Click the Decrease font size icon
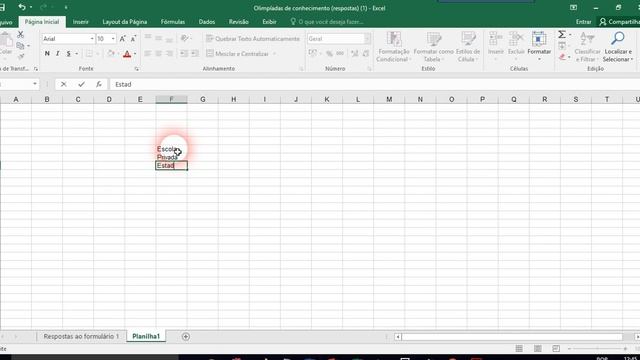The height and width of the screenshot is (360, 640). pyautogui.click(x=133, y=39)
